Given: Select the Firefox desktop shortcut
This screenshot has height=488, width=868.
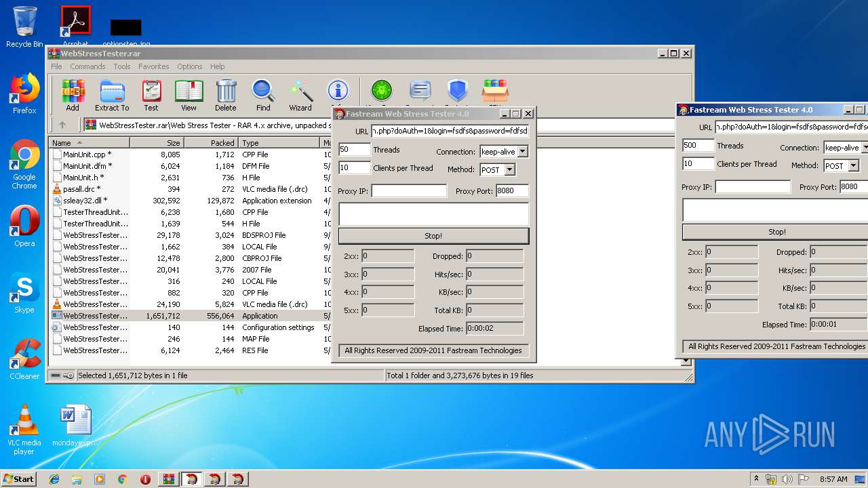Looking at the screenshot, I should 24,94.
